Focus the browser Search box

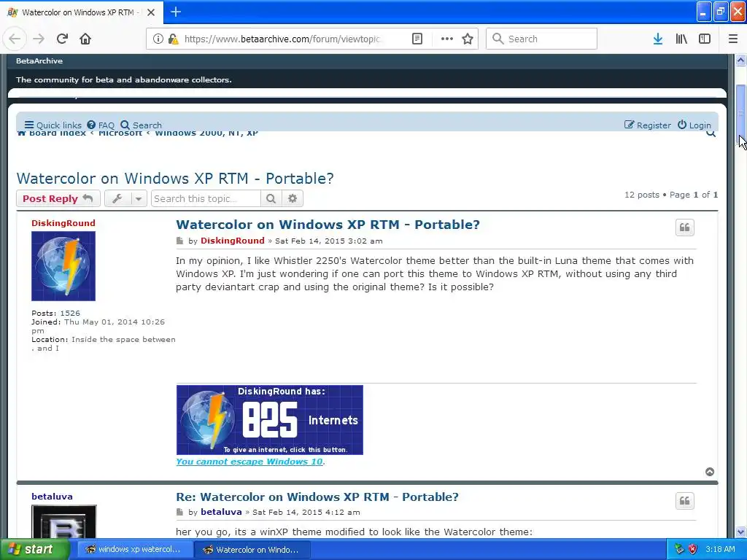pos(541,39)
